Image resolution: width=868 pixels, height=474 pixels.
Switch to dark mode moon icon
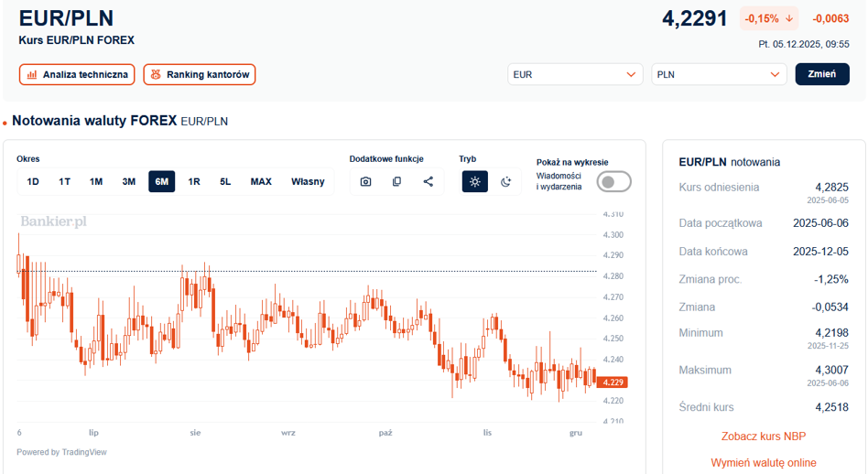[505, 181]
